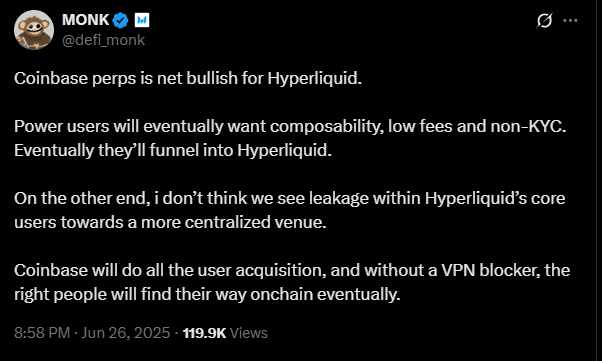Screen dimensions: 602x361
Task: Click the square affiliate badge beside MONK
Action: (x=142, y=20)
